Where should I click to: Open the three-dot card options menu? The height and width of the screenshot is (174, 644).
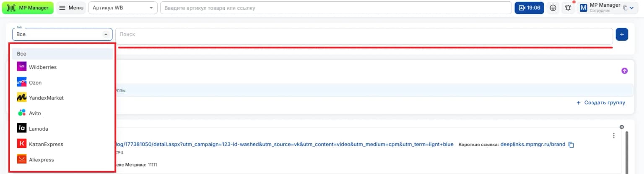(x=614, y=135)
